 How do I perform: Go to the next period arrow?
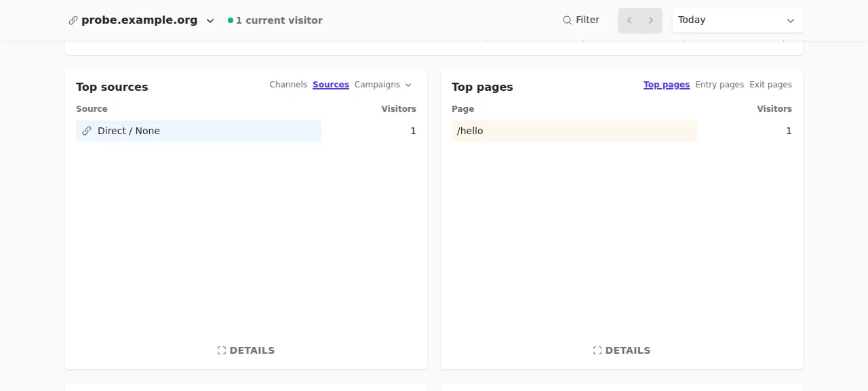(x=651, y=20)
